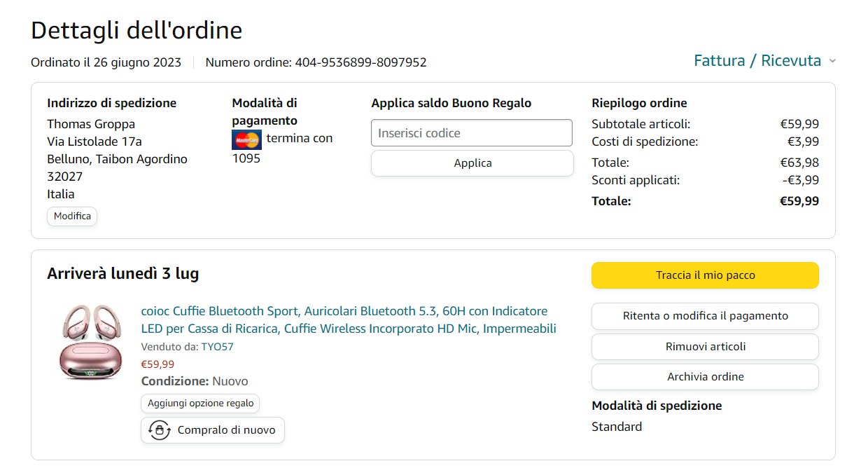The width and height of the screenshot is (868, 475).
Task: Click the bold Totale €59,99 line
Action: click(x=704, y=202)
